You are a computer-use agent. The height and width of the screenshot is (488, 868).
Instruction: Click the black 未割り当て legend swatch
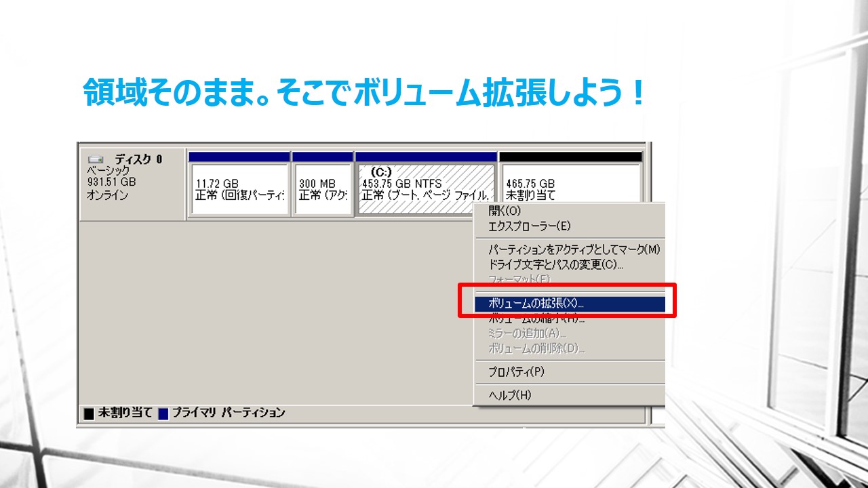coord(89,413)
